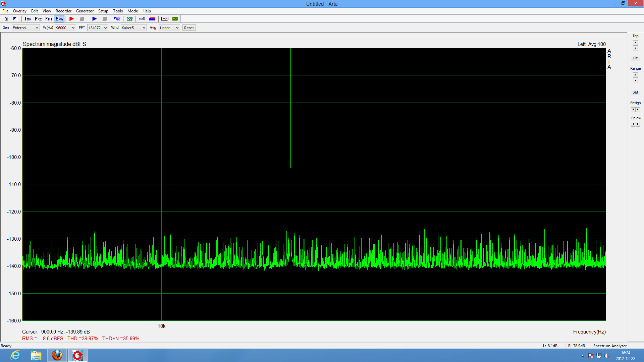Click the Arta taskbar icon
Image resolution: width=644 pixels, height=362 pixels.
pyautogui.click(x=78, y=355)
